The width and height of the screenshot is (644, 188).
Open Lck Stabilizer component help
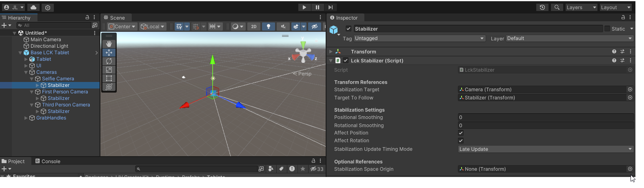coord(614,60)
